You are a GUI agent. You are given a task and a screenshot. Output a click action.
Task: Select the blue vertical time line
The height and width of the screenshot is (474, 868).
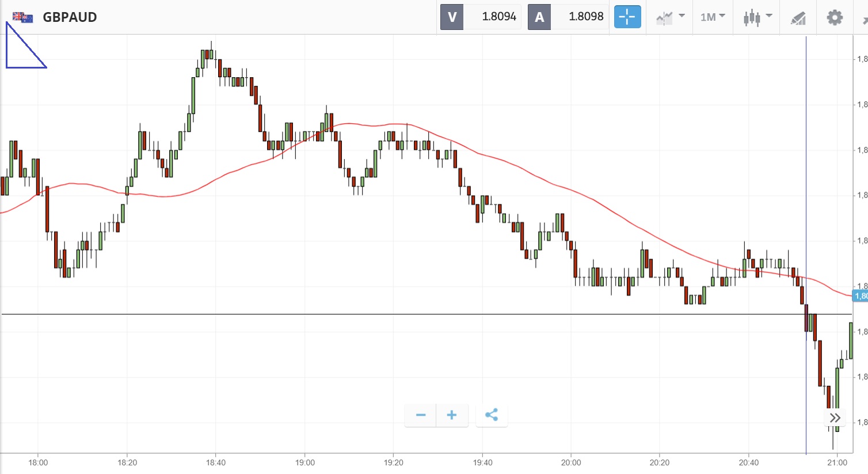click(x=806, y=173)
